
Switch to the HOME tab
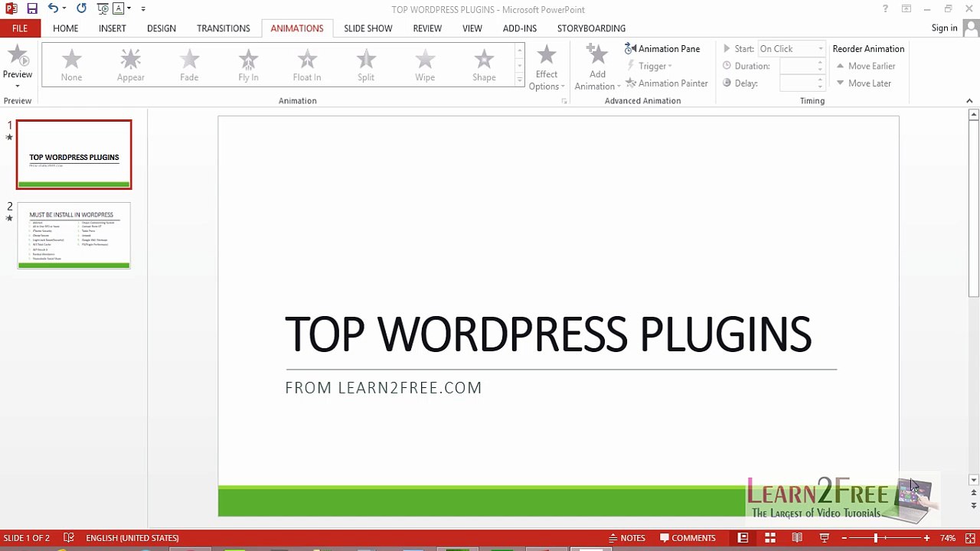66,28
